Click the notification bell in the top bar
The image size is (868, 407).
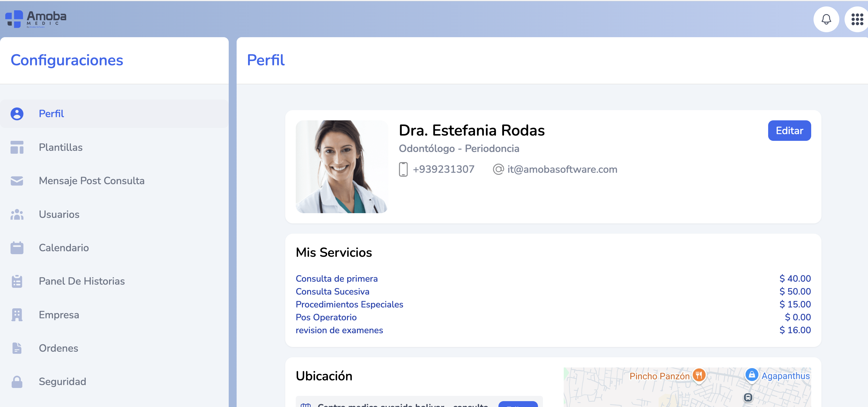(x=826, y=19)
